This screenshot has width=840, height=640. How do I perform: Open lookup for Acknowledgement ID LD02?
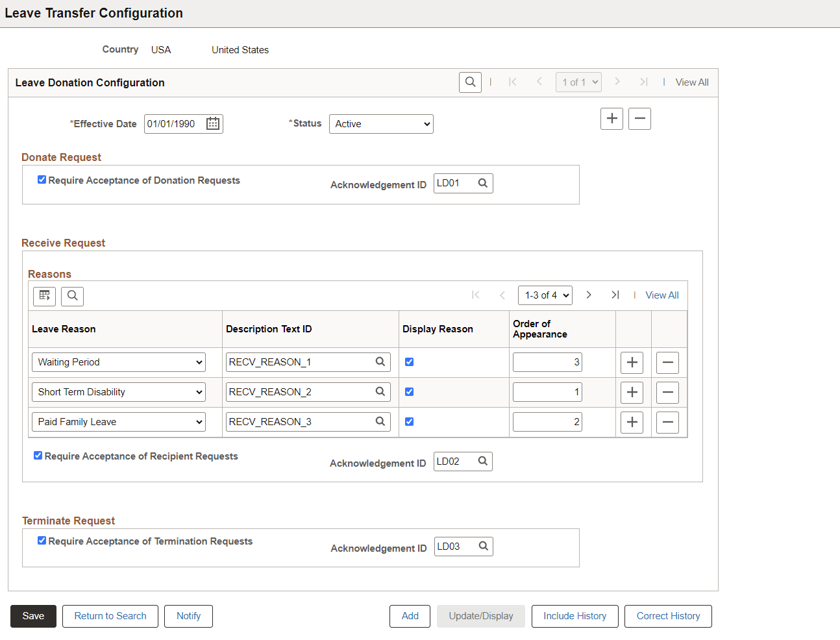pyautogui.click(x=482, y=461)
